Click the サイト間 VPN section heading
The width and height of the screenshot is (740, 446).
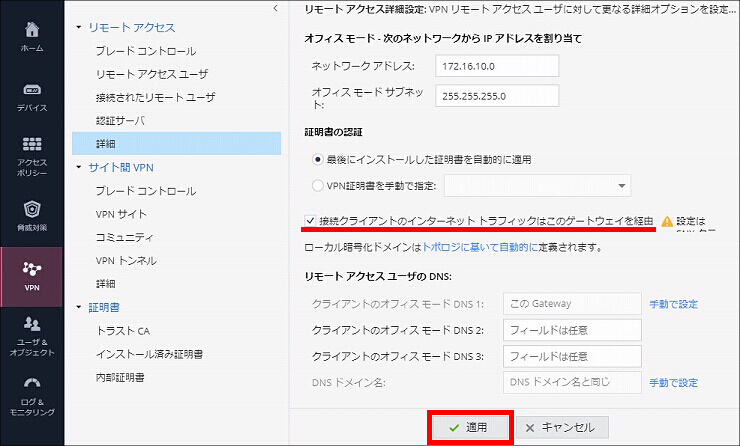[x=121, y=167]
